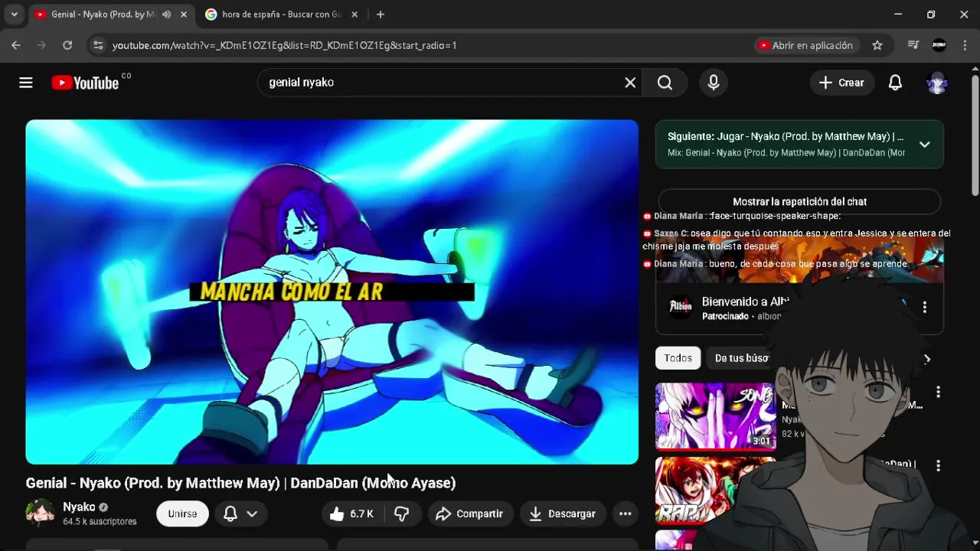Reload the page with the refresh icon
The height and width of the screenshot is (551, 980).
67,45
